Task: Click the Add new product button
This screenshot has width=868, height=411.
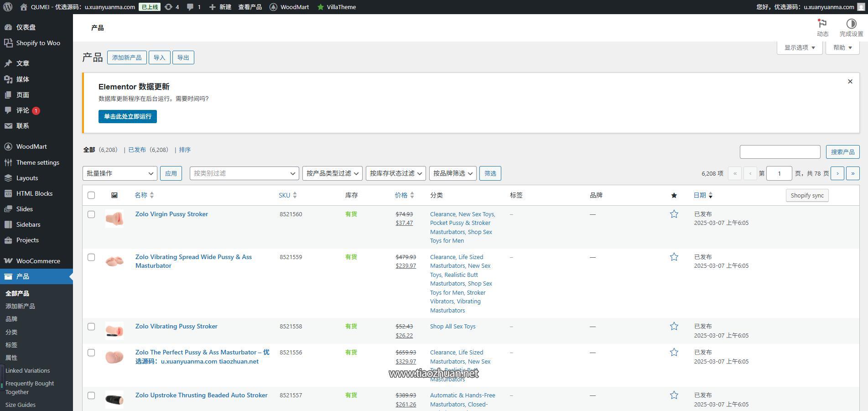Action: pos(127,57)
